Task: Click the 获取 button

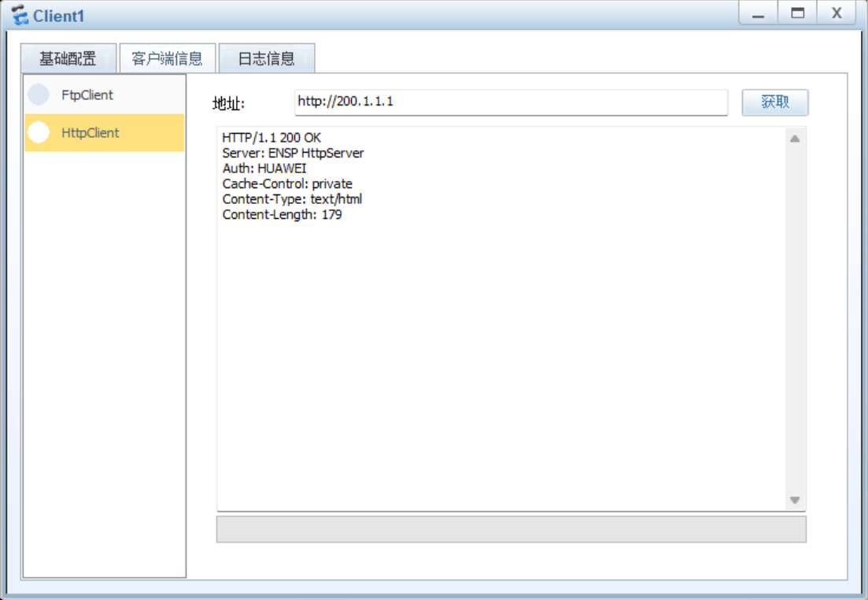Action: click(774, 102)
